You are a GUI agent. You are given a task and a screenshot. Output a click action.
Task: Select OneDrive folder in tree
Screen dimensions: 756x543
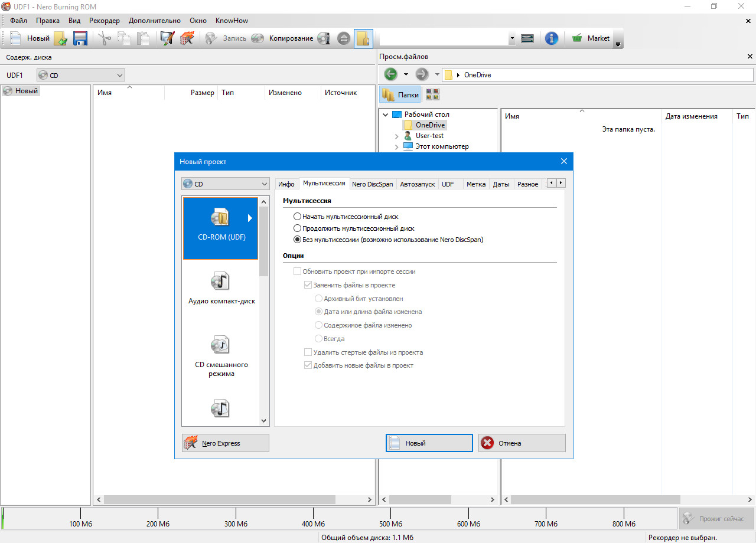click(x=425, y=125)
